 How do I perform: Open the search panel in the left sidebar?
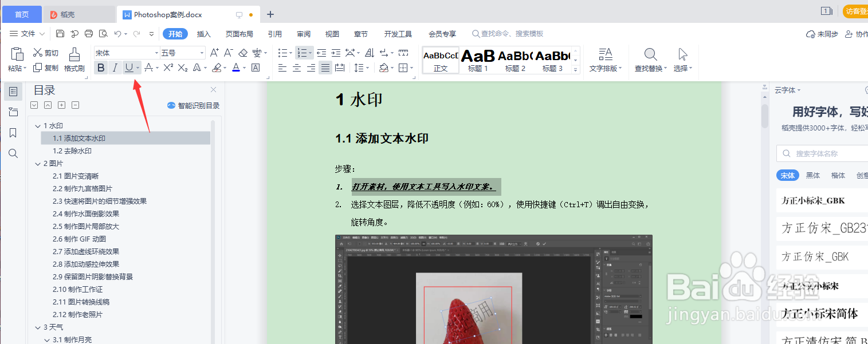click(x=13, y=153)
